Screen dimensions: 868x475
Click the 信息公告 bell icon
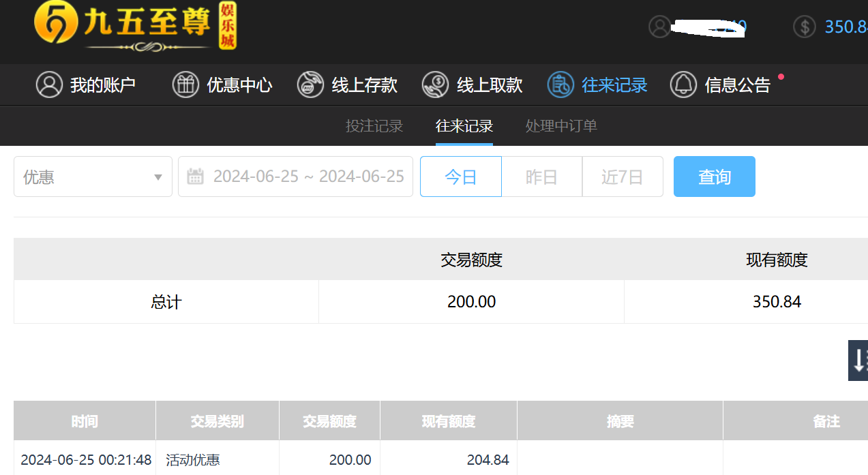tap(683, 85)
